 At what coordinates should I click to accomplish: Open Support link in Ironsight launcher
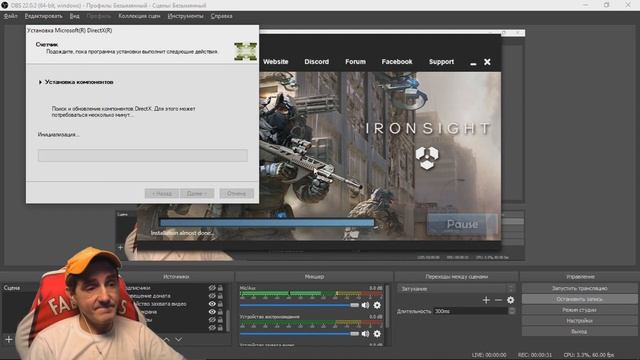coord(441,62)
